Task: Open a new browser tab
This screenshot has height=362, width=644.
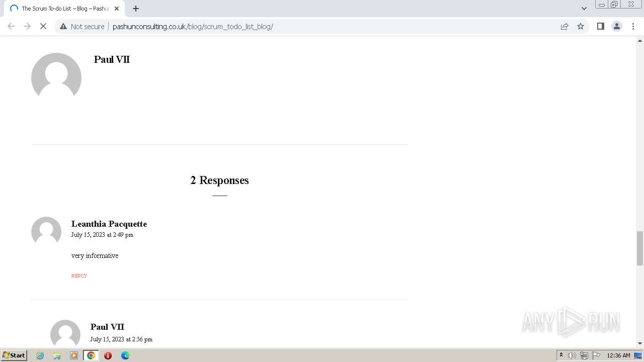Action: click(136, 9)
